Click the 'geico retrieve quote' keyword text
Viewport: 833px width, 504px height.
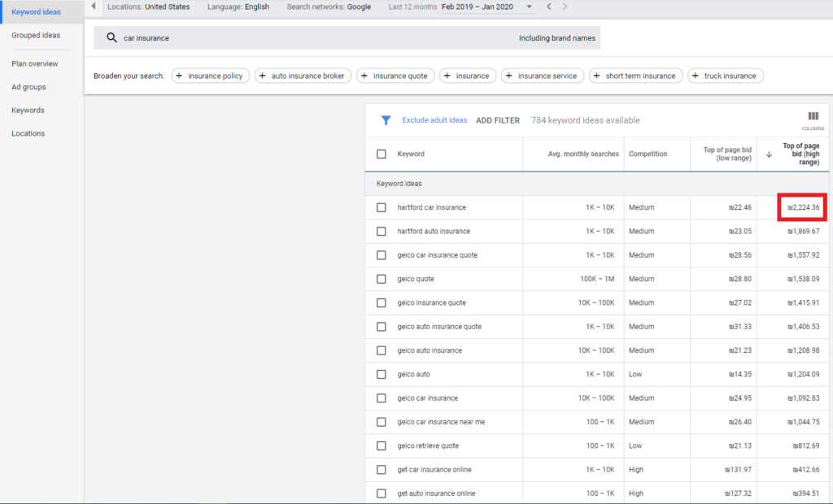[428, 446]
